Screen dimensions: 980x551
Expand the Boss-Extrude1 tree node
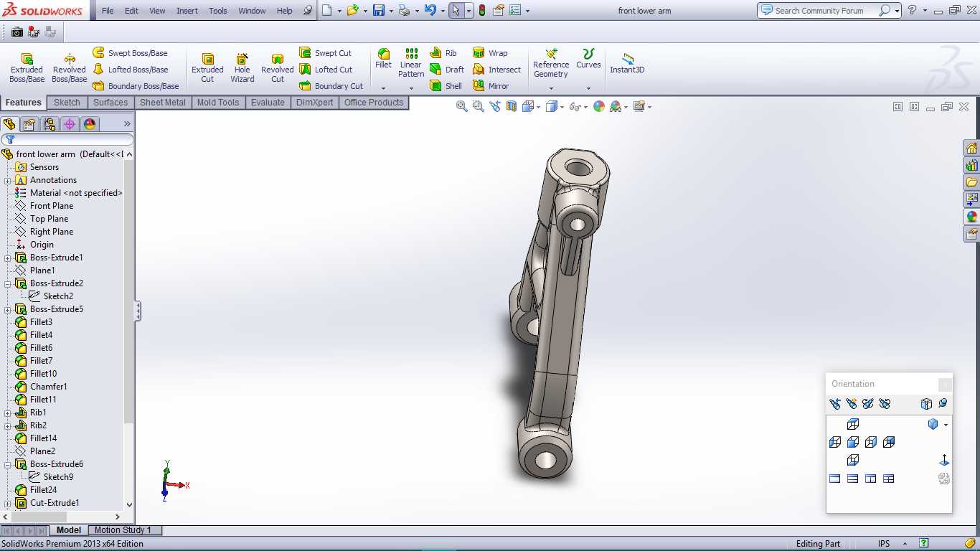(x=8, y=258)
